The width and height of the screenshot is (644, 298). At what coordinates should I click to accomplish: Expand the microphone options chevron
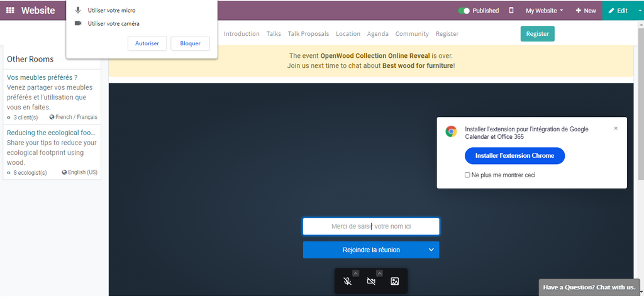355,273
